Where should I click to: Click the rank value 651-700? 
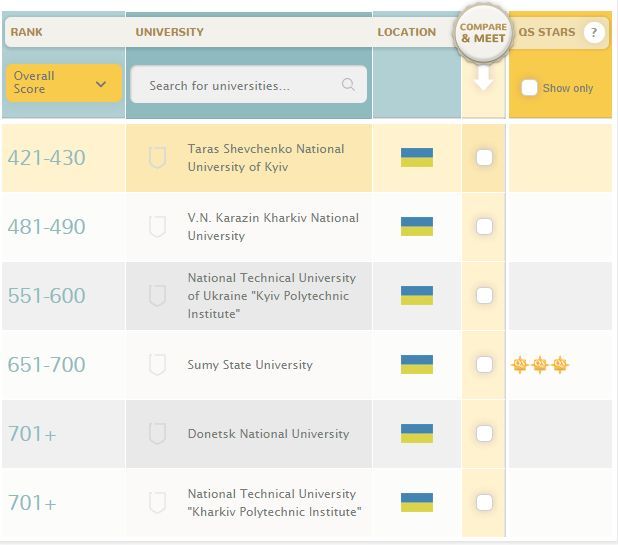[x=47, y=365]
